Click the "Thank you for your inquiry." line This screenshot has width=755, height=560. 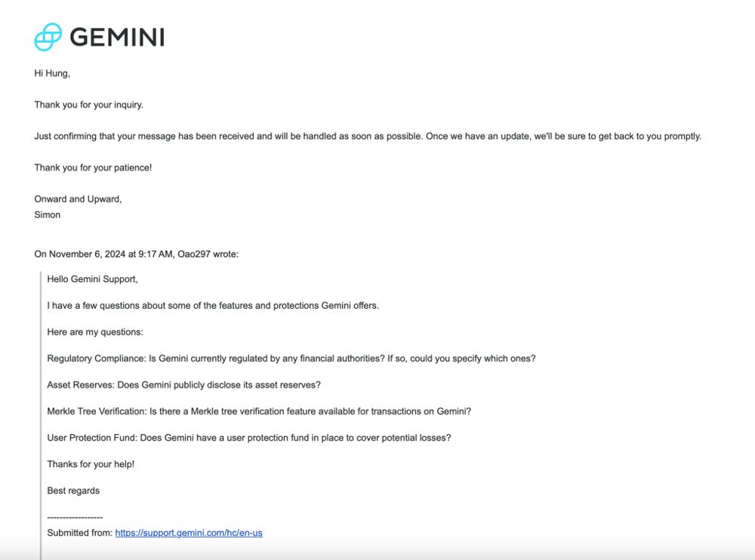click(88, 105)
